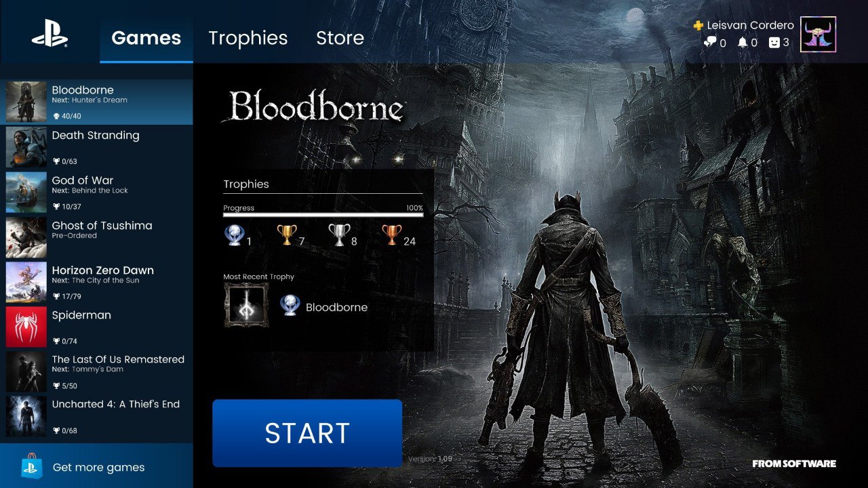Click the silver trophy icon
The height and width of the screenshot is (488, 868).
[x=339, y=235]
